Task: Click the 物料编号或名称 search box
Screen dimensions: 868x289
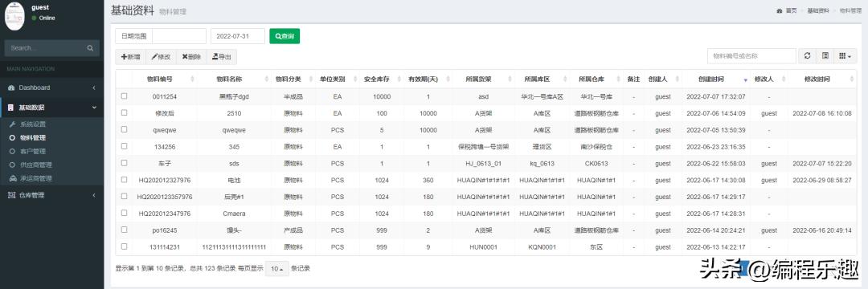Action: 751,56
